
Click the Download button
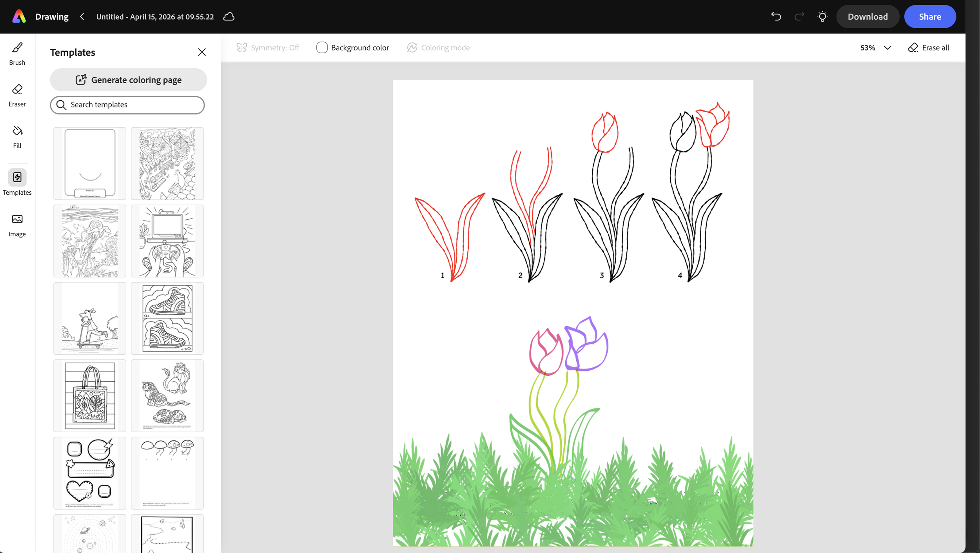pyautogui.click(x=867, y=16)
